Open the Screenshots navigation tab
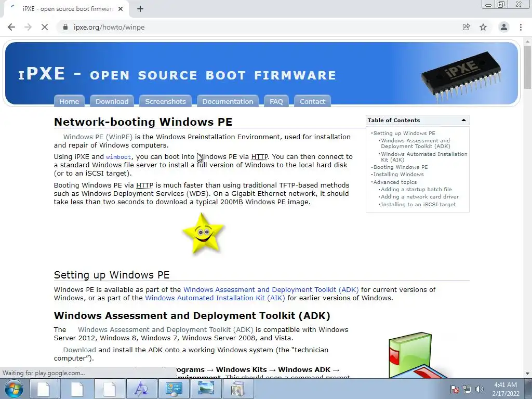The image size is (532, 399). [x=165, y=101]
